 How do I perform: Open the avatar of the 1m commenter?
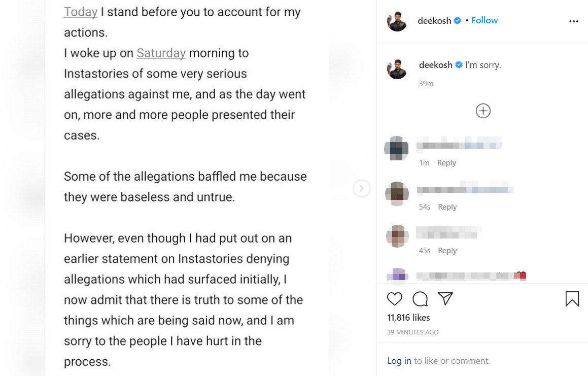click(x=397, y=148)
